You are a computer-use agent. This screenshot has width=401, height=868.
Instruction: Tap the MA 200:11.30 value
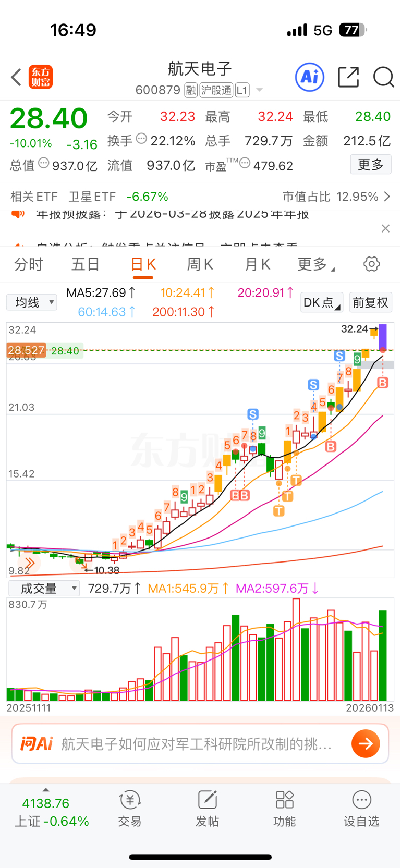[184, 312]
